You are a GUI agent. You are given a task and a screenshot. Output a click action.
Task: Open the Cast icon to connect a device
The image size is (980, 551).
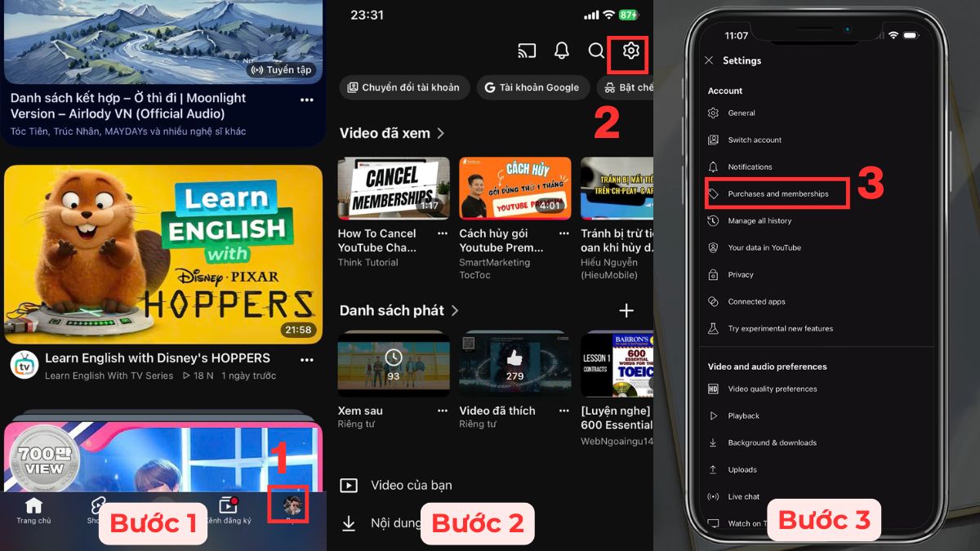coord(527,51)
